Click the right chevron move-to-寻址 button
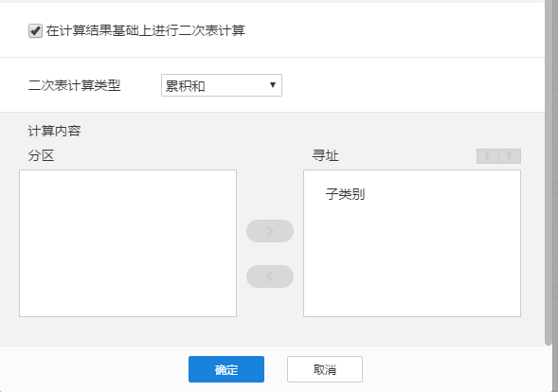The height and width of the screenshot is (392, 558). pos(270,231)
